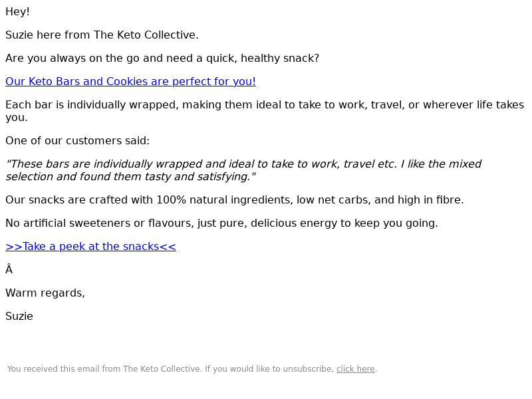Click the 'Suzie here from The Keto Collective' line

(x=102, y=35)
